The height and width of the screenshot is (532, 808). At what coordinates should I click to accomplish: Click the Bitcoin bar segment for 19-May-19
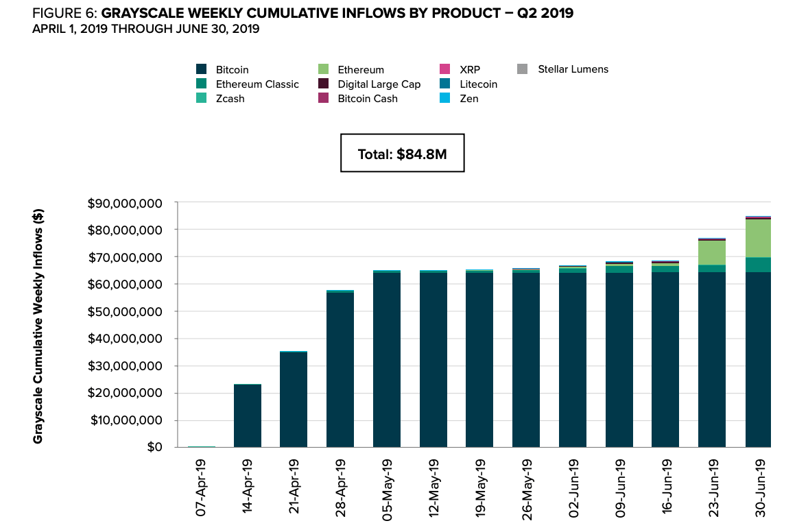(x=479, y=360)
